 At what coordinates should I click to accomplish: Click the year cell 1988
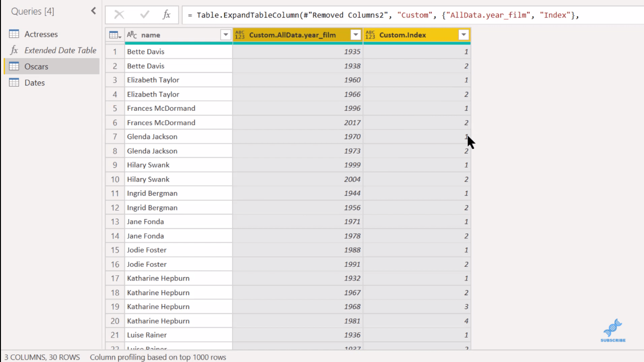(298, 250)
